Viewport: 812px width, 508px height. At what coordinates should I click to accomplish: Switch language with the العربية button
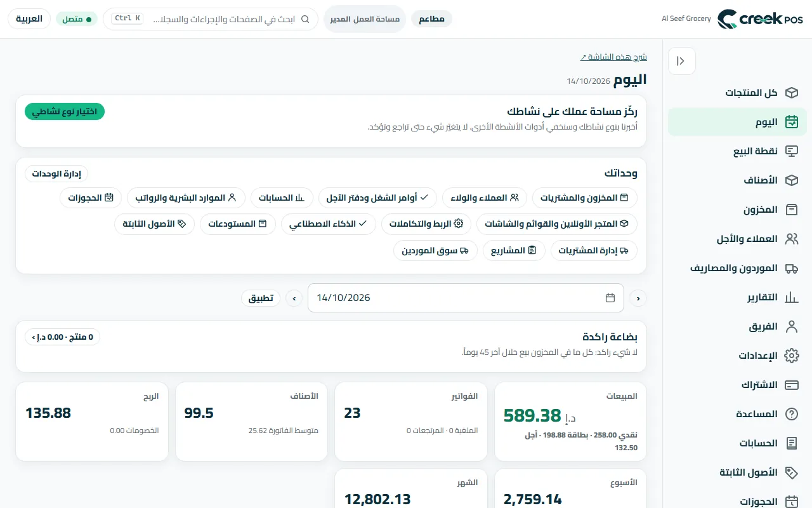tap(29, 19)
